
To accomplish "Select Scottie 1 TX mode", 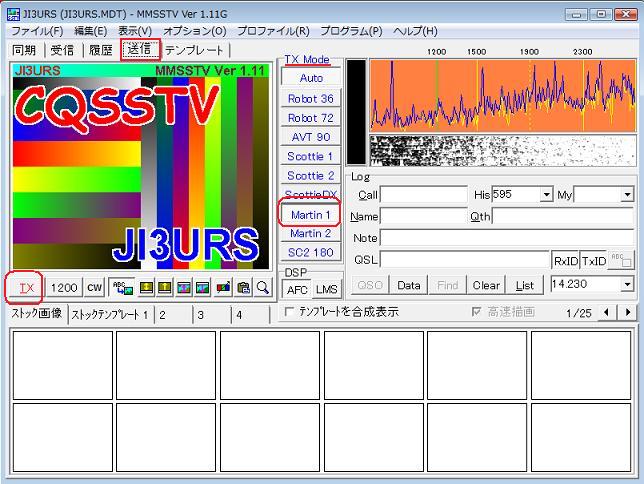I will coord(311,157).
